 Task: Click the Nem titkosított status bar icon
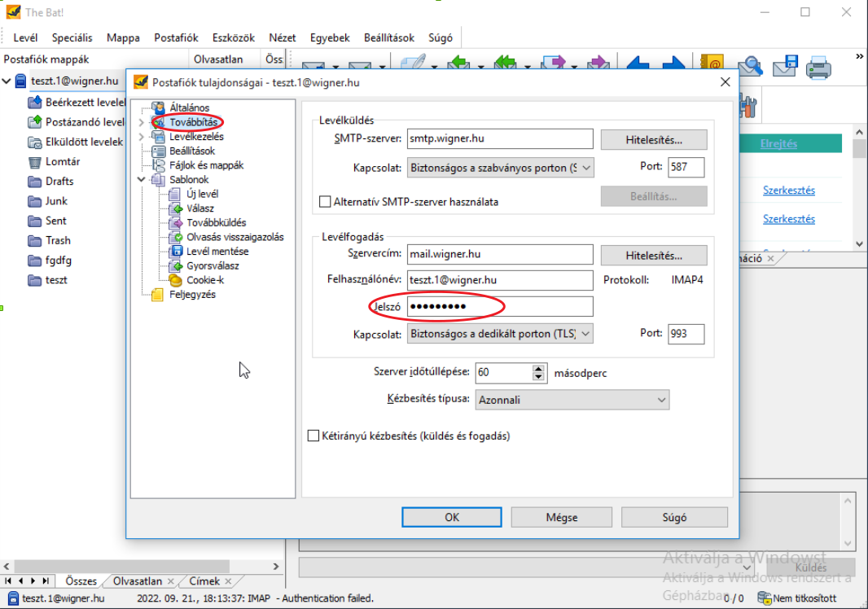[765, 598]
